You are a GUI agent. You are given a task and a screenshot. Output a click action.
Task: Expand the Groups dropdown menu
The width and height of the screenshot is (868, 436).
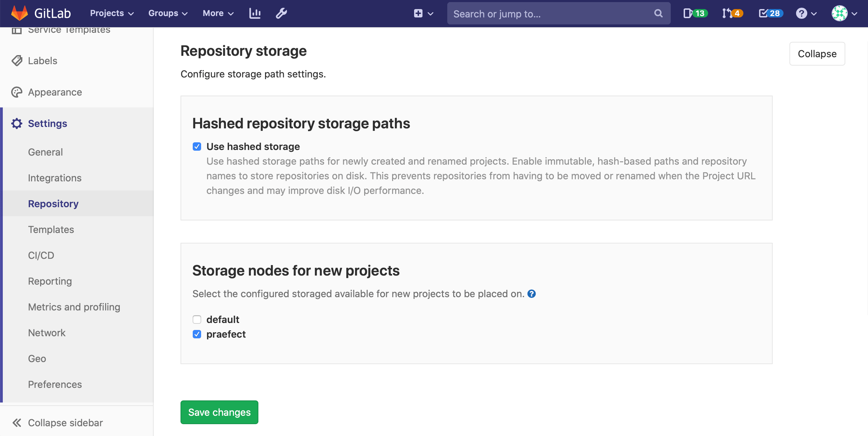click(x=168, y=13)
